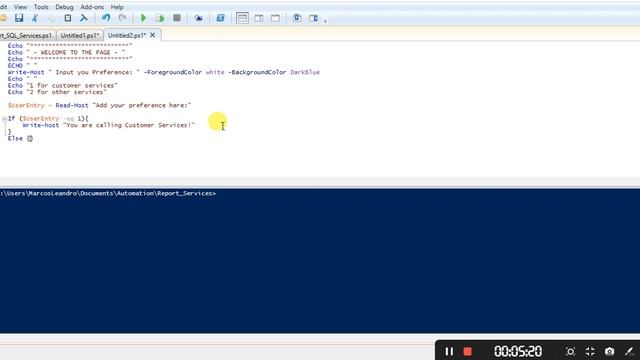Click the recorder collapse arrows icon

(x=590, y=351)
